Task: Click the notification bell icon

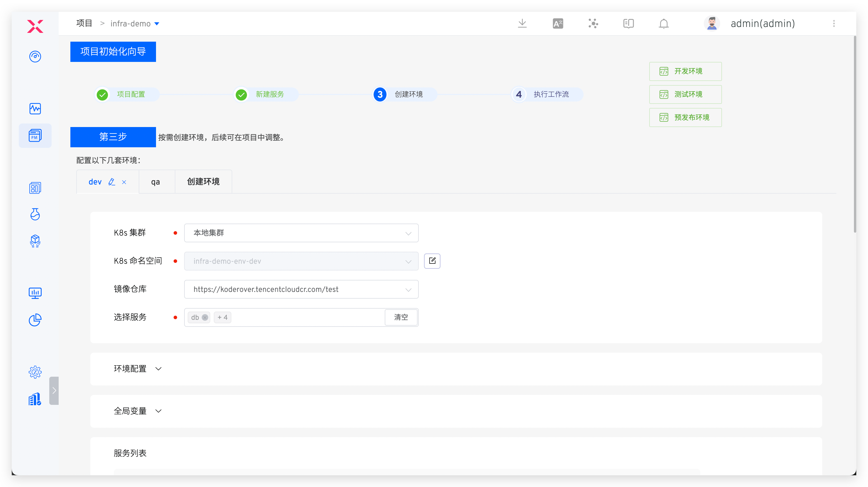Action: [664, 23]
